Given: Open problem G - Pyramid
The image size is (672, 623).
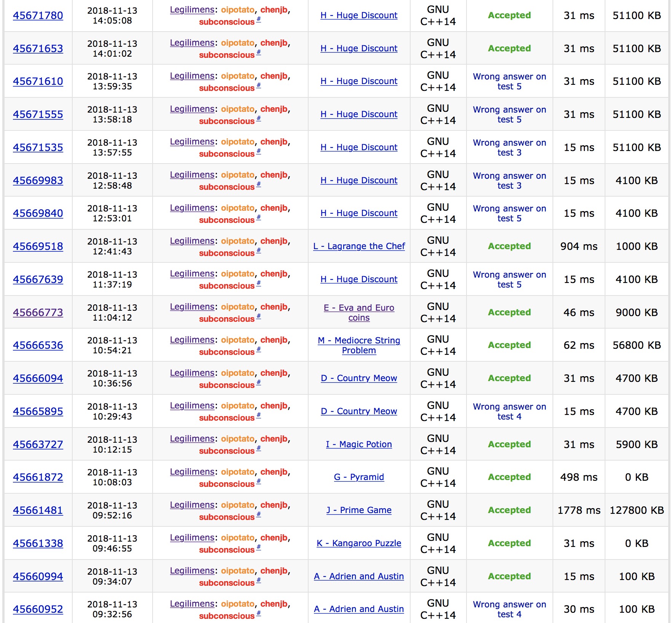Looking at the screenshot, I should click(359, 477).
